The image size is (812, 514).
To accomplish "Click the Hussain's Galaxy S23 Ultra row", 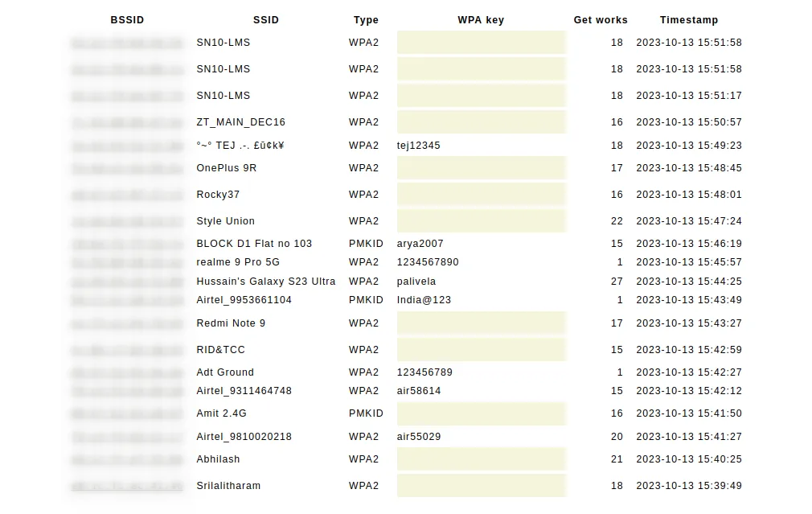I will 407,282.
